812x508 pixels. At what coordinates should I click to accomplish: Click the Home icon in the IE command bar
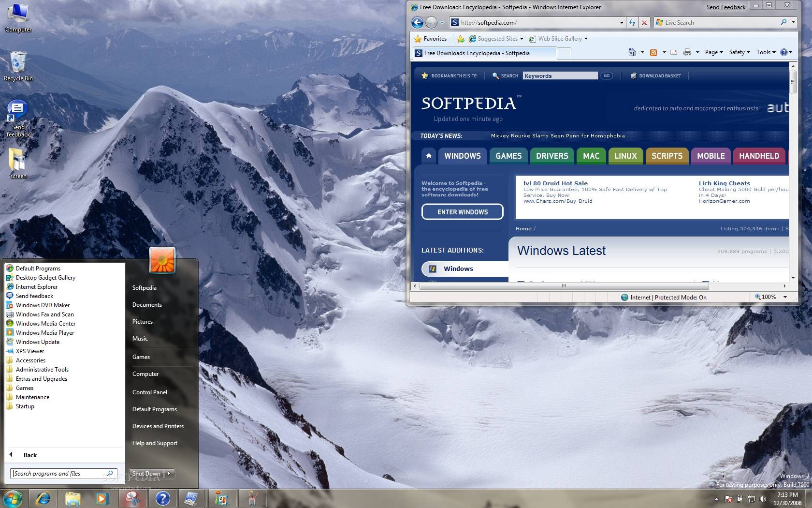[x=632, y=52]
